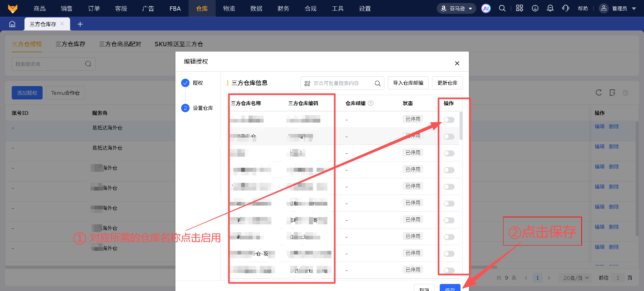Close the 编辑授权 dialog
Screen dimensions: 644x291
(457, 63)
